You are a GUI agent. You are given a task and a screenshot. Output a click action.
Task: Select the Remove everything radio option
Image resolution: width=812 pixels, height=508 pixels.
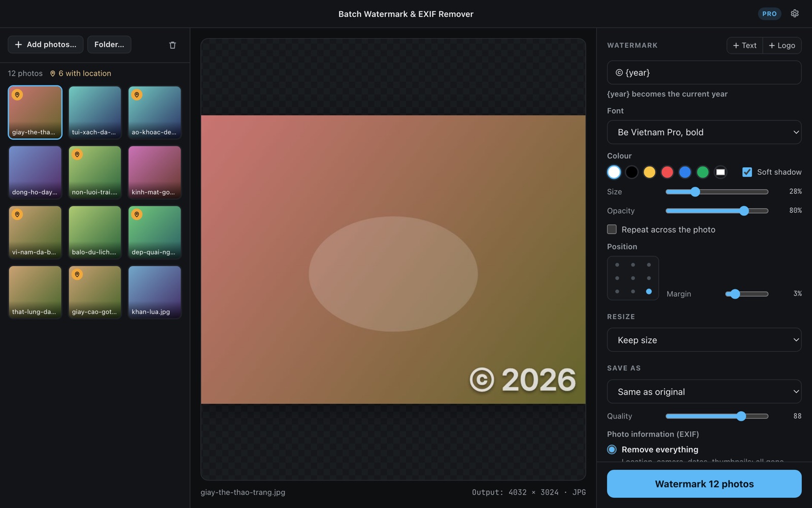coord(612,449)
